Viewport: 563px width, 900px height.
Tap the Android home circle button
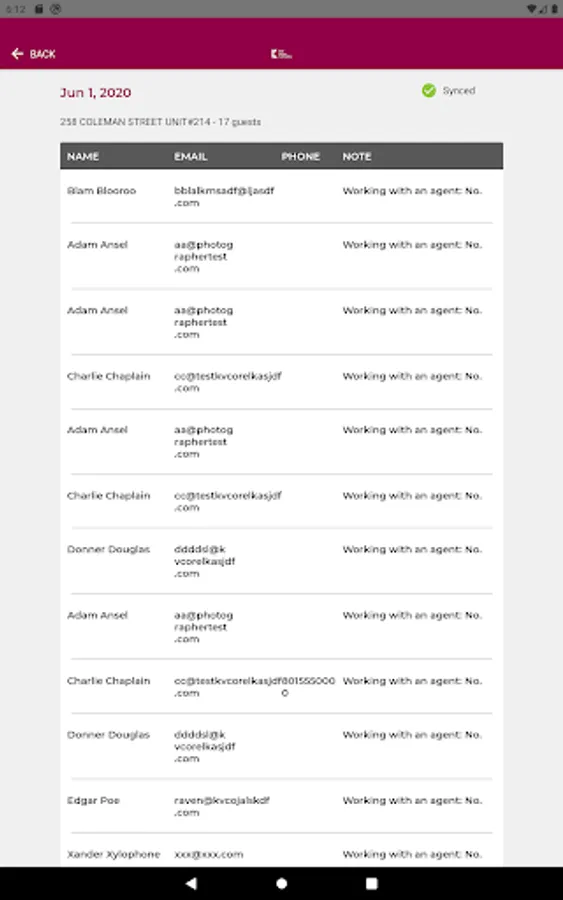(281, 883)
